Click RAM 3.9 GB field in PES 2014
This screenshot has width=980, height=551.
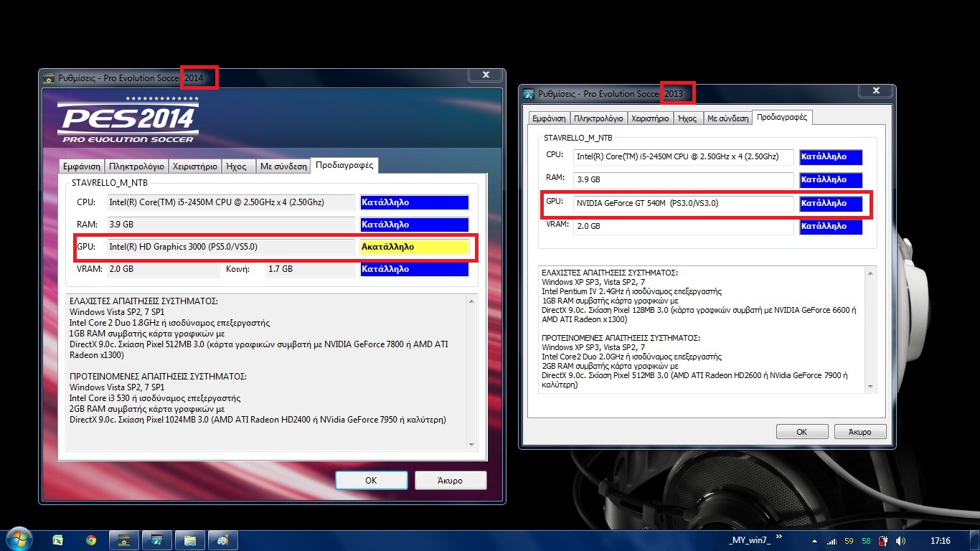coord(231,225)
